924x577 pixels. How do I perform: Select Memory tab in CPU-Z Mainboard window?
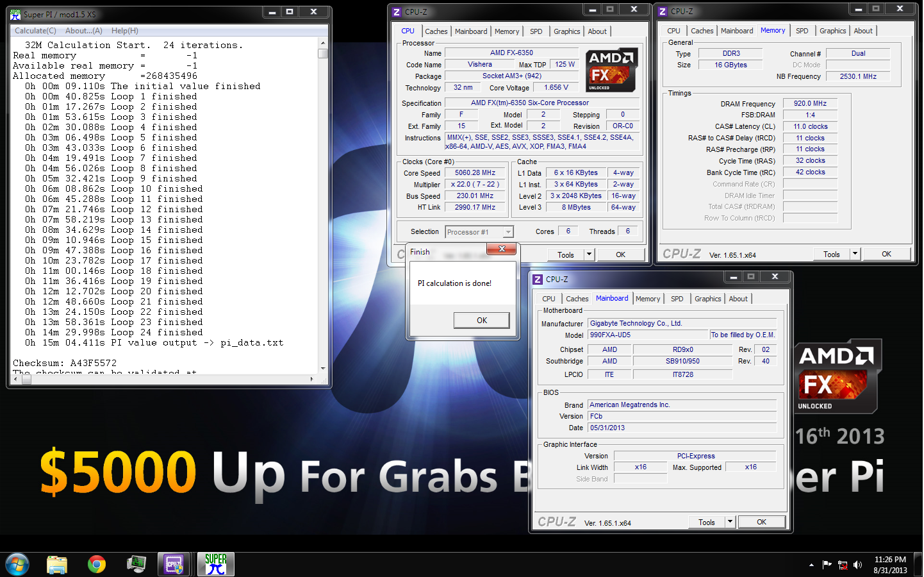click(648, 299)
